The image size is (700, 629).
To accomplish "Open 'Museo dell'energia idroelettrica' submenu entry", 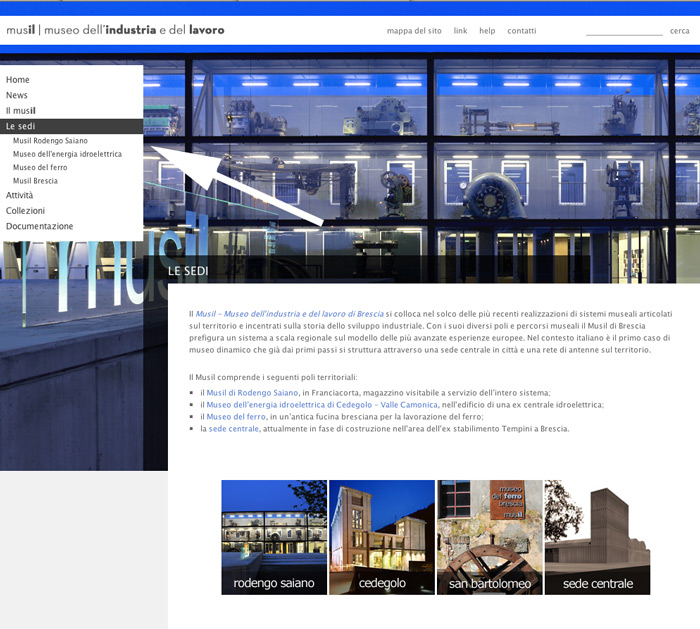I will click(67, 154).
